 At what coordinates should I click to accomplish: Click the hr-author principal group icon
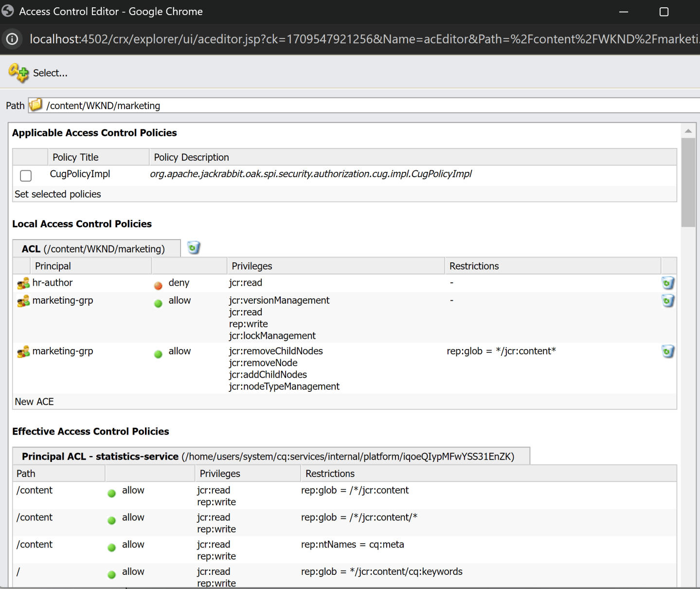23,283
